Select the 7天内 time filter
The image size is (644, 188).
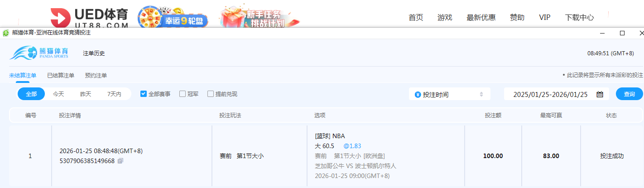click(114, 94)
